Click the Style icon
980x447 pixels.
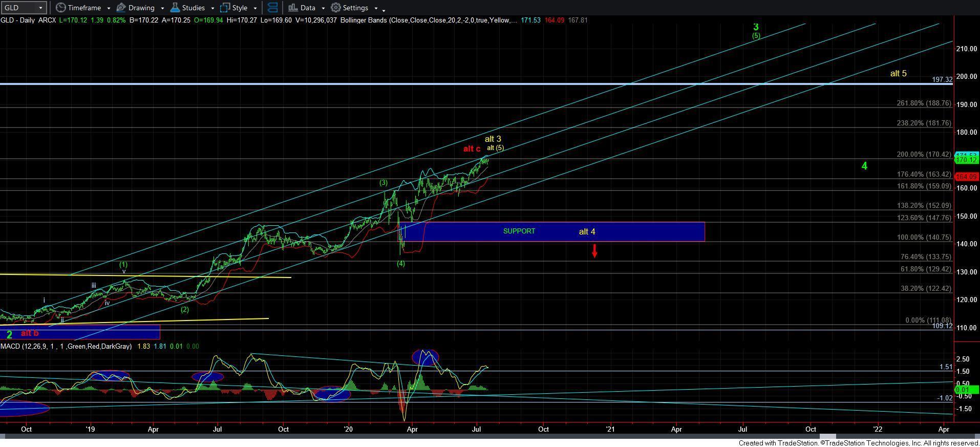[225, 8]
